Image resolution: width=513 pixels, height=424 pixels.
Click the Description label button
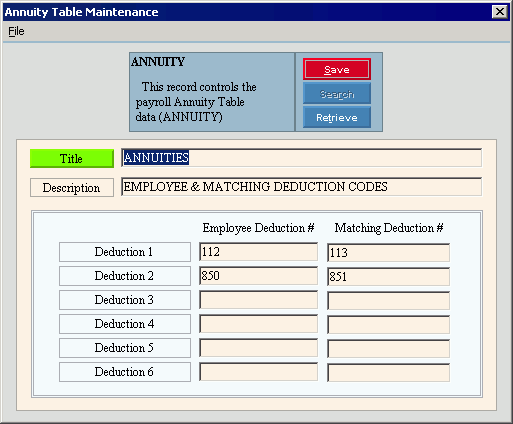(x=72, y=188)
